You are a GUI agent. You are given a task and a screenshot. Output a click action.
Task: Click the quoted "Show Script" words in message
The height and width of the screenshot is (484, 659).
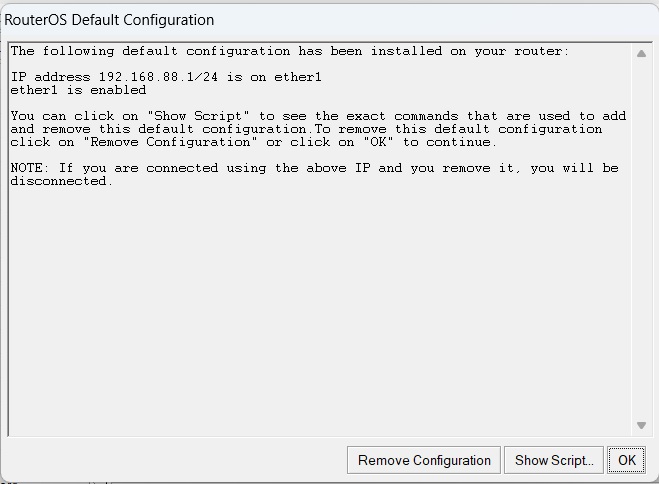(198, 116)
